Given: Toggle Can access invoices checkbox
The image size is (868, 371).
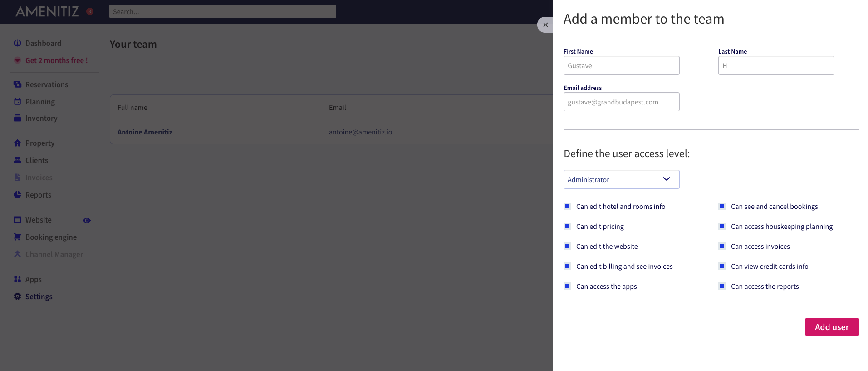Looking at the screenshot, I should pyautogui.click(x=722, y=246).
